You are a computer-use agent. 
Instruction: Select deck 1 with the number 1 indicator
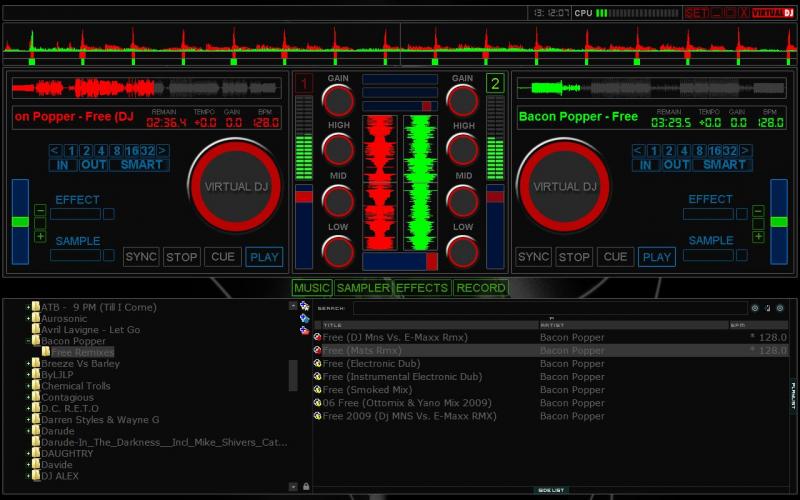coord(304,83)
